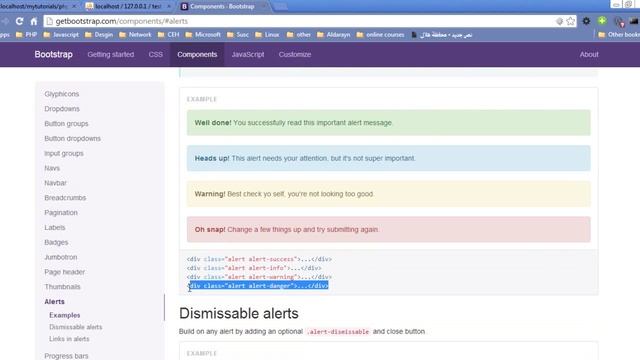Image resolution: width=640 pixels, height=360 pixels.
Task: Click the .alert-dismissable inline code
Action: (x=338, y=331)
